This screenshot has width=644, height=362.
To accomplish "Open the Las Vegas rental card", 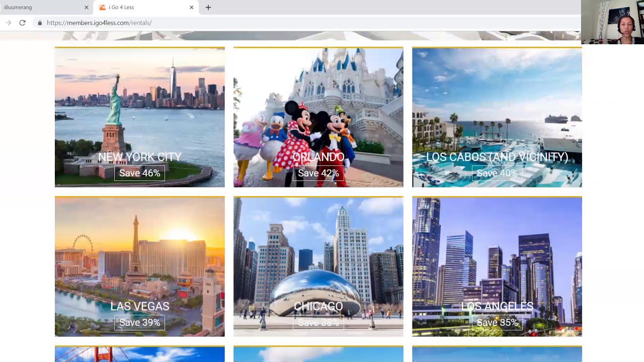I will coord(140,266).
